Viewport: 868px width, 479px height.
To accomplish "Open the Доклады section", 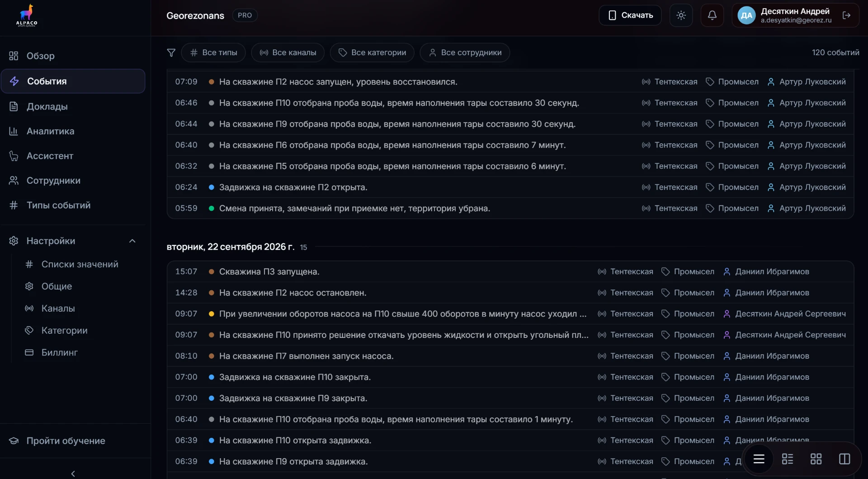I will tap(73, 106).
